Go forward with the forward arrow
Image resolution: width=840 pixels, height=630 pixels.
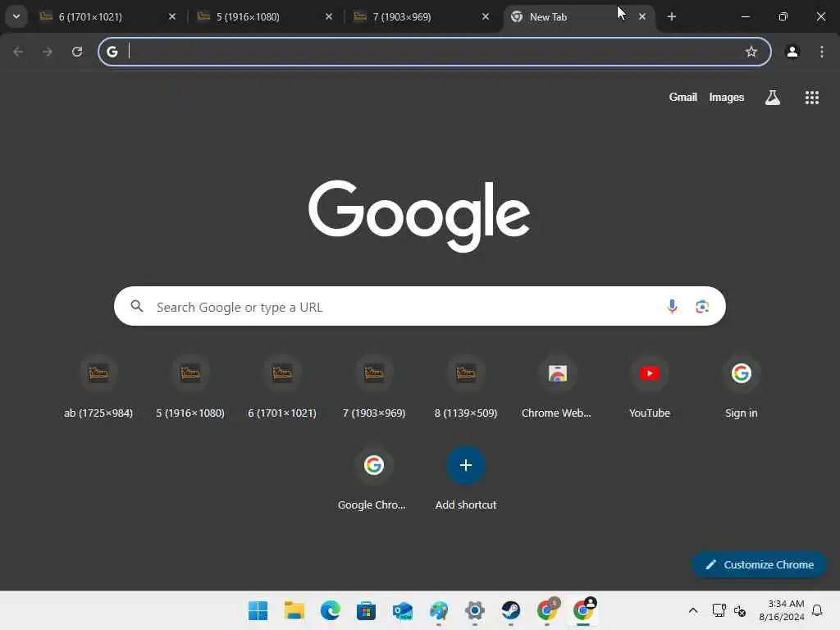[48, 52]
